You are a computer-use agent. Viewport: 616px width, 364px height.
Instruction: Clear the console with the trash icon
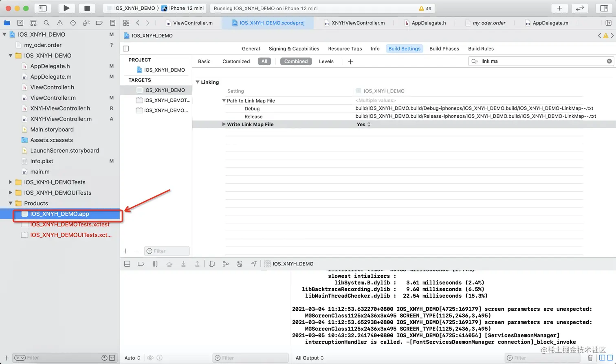click(590, 358)
